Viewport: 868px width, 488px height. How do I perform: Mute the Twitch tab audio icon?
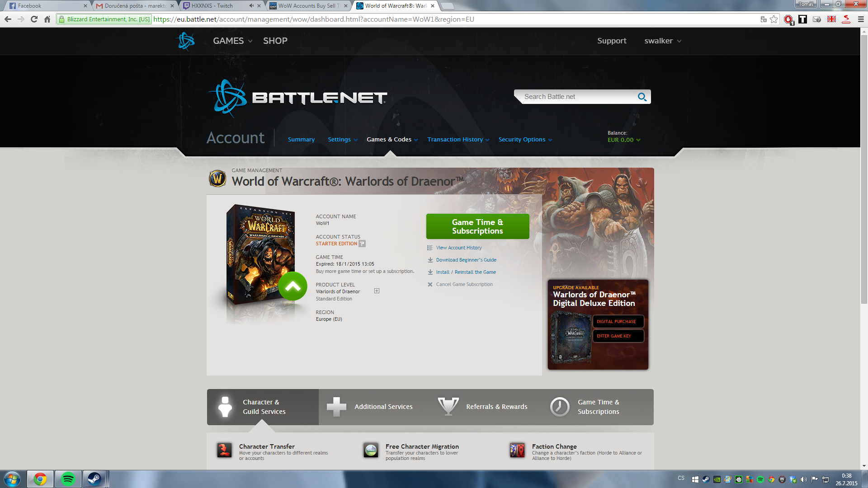(x=251, y=6)
